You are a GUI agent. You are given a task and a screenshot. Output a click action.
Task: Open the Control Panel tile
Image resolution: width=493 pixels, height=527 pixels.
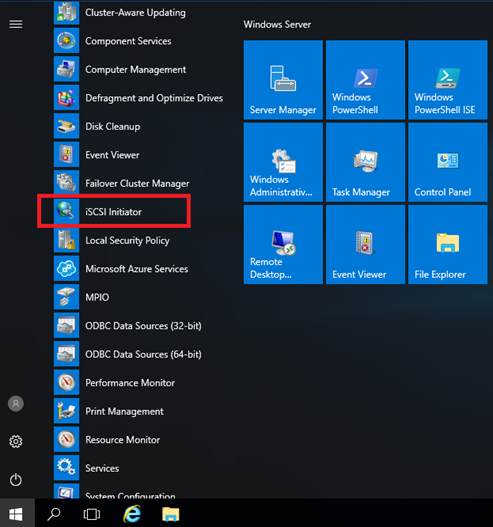(448, 162)
